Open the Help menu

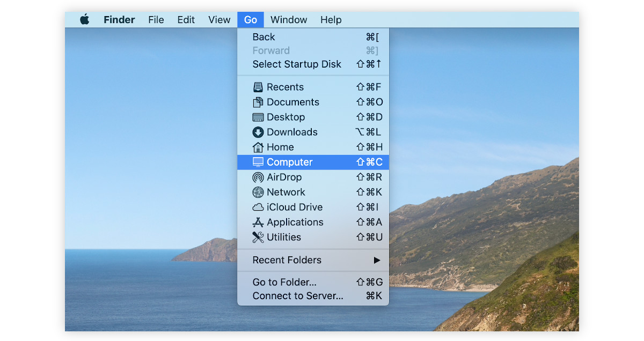click(331, 19)
